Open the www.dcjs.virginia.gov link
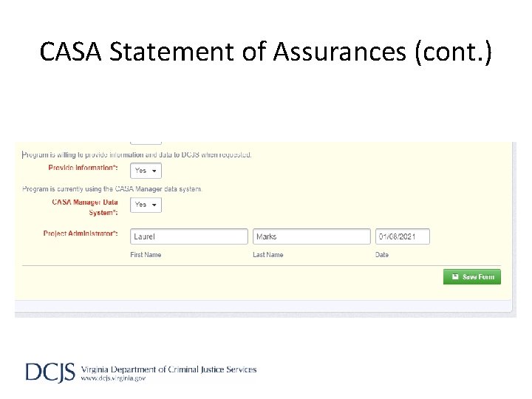The image size is (532, 399). tap(113, 378)
